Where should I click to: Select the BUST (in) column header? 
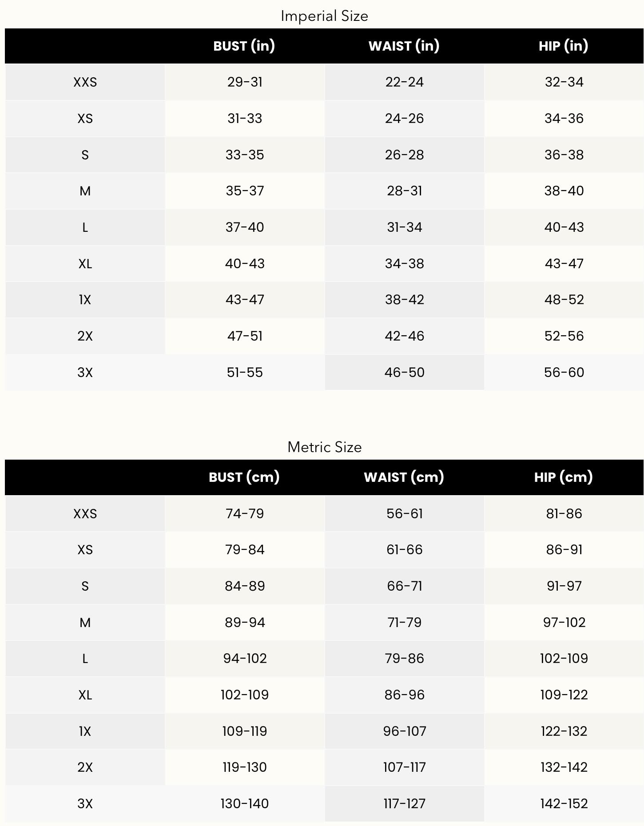point(244,46)
